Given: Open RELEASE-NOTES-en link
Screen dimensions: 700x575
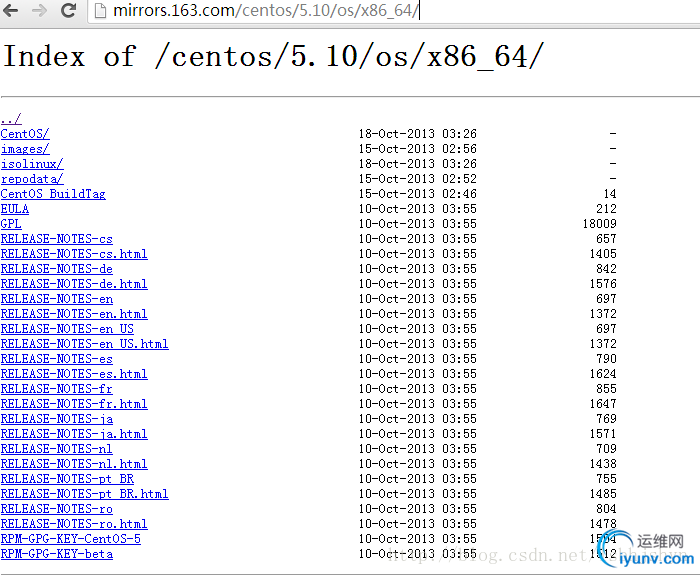Looking at the screenshot, I should coord(57,299).
